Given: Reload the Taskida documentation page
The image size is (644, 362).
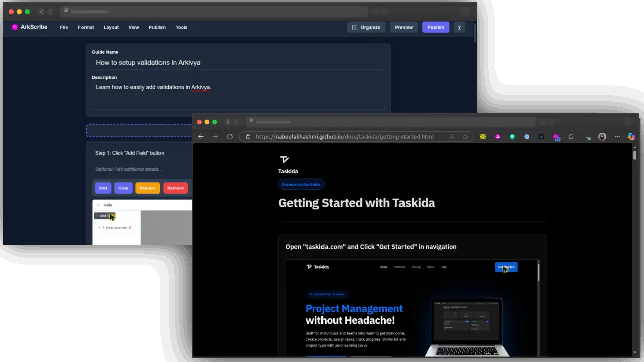Looking at the screenshot, I should 230,137.
